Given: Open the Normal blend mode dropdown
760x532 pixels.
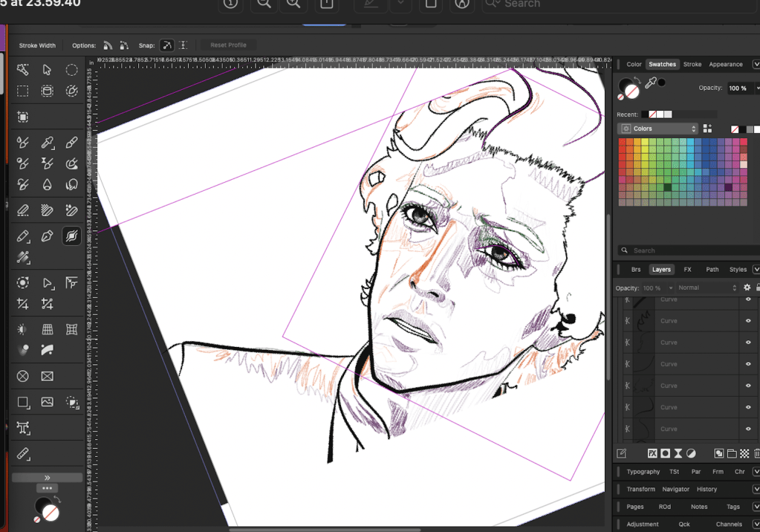Looking at the screenshot, I should 706,288.
